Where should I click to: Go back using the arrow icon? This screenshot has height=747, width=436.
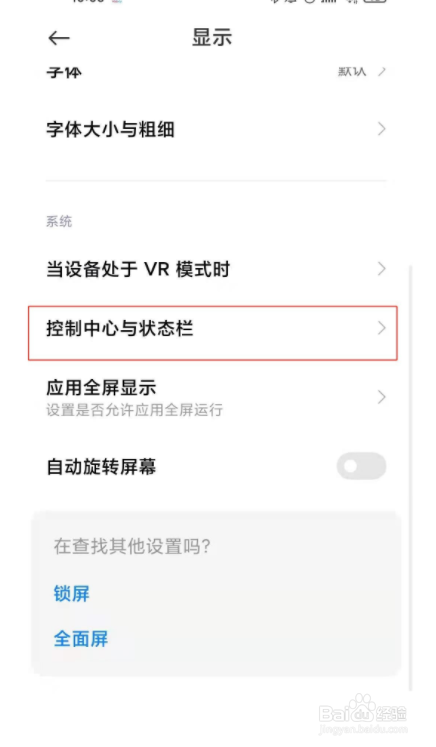[x=59, y=38]
